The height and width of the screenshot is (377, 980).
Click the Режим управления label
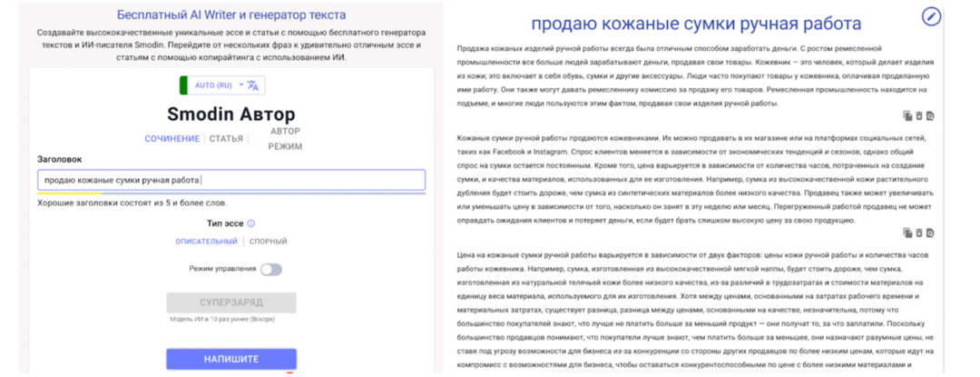[x=222, y=269]
